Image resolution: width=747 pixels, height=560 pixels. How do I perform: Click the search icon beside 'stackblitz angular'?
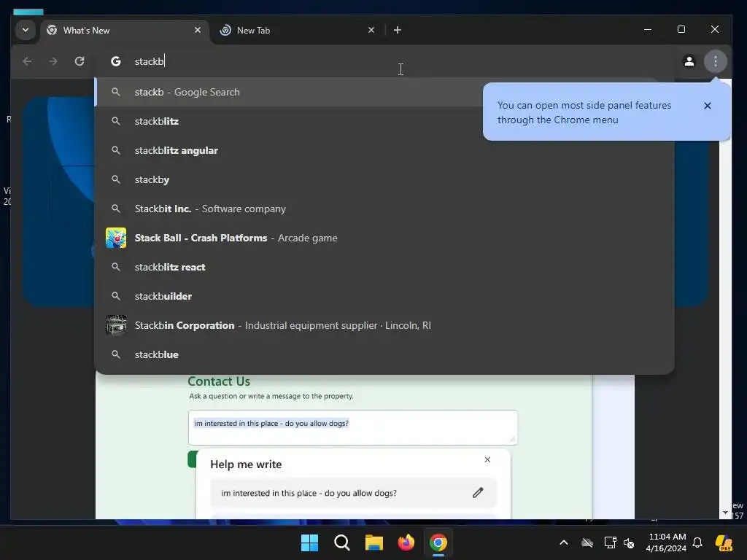[x=116, y=150]
